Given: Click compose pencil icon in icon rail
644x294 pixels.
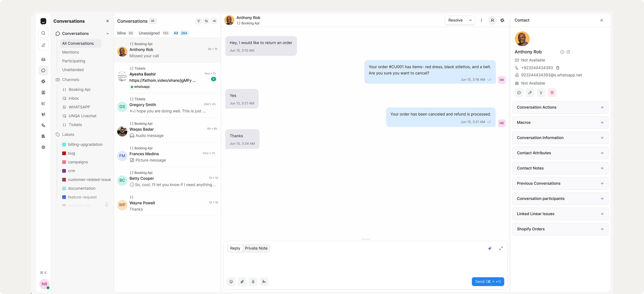Looking at the screenshot, I should point(43,45).
